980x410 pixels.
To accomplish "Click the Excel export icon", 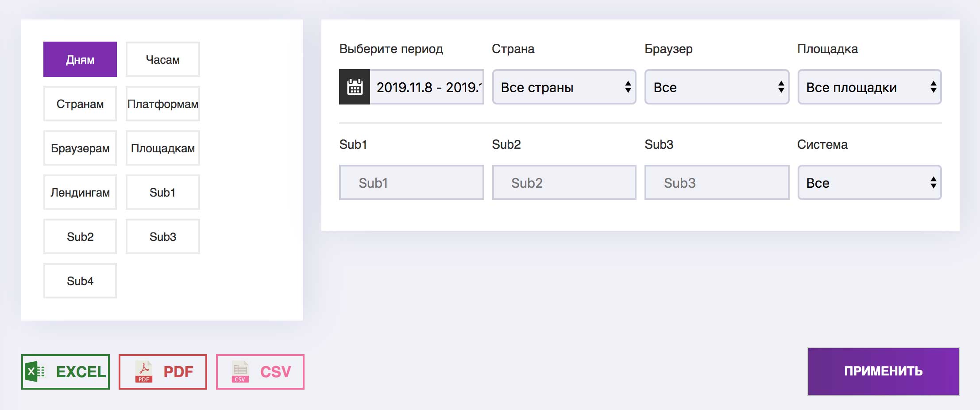I will coord(35,371).
